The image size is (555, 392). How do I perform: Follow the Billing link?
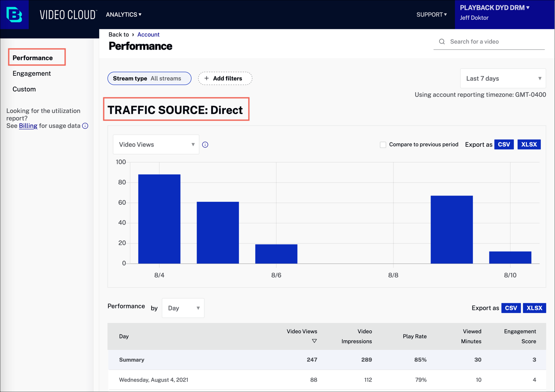click(28, 126)
